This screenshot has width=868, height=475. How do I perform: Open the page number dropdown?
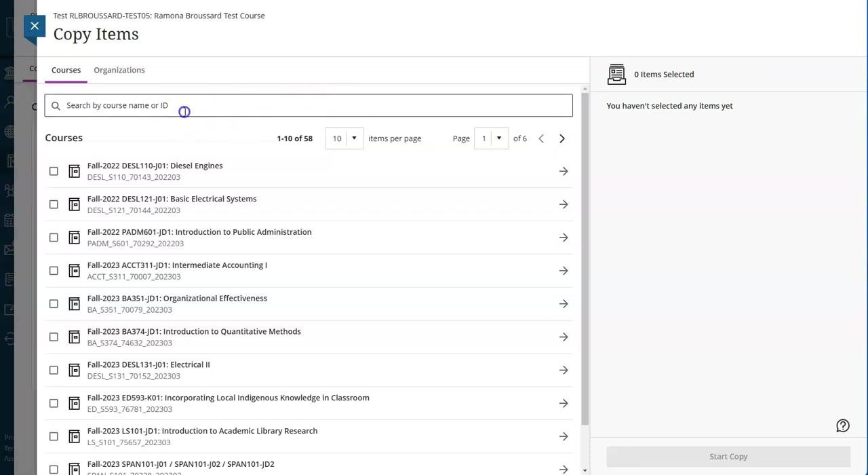[x=491, y=138]
